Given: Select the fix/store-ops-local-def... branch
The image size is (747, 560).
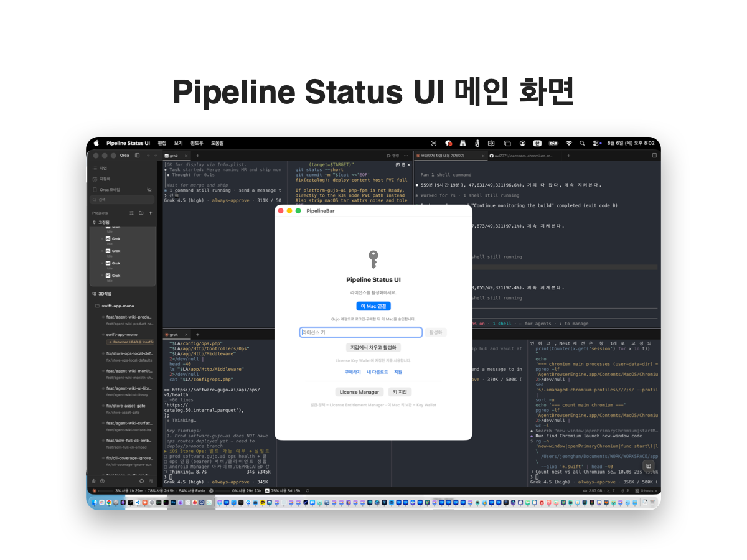Looking at the screenshot, I should [129, 353].
